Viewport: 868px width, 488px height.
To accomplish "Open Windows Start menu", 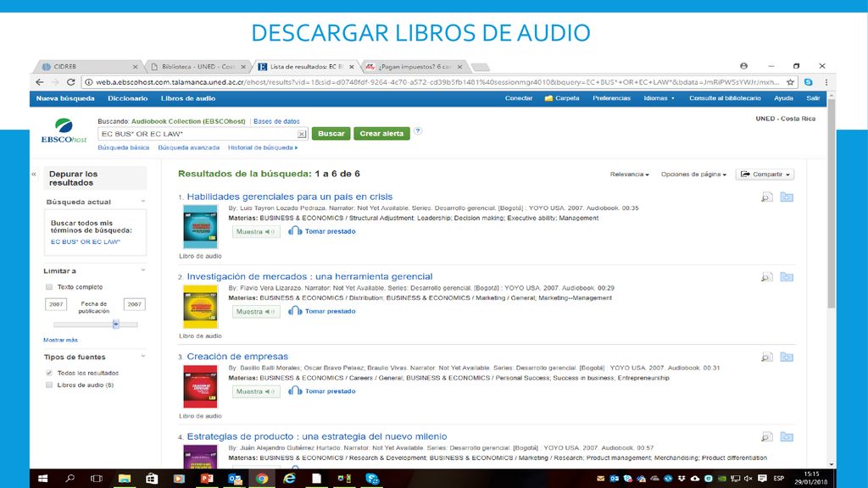I will tap(42, 479).
